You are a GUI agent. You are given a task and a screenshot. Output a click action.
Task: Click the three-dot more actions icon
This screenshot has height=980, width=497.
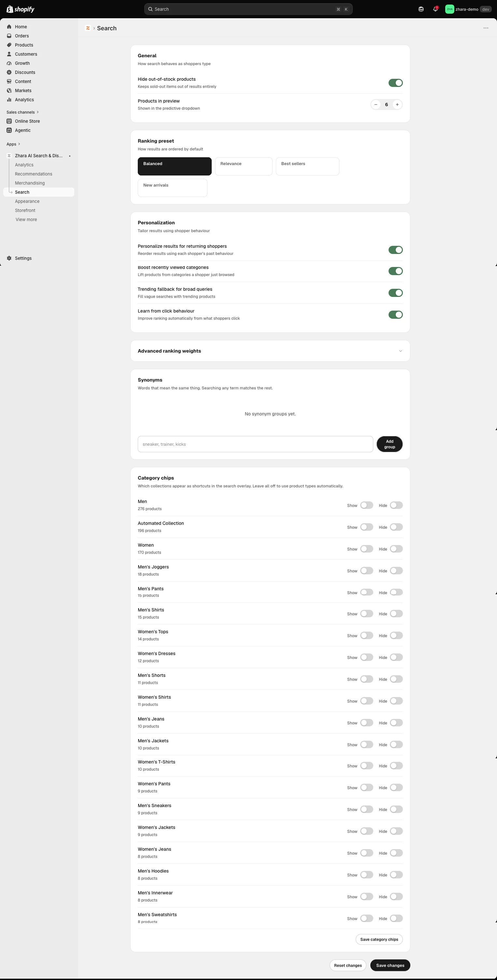click(x=486, y=28)
